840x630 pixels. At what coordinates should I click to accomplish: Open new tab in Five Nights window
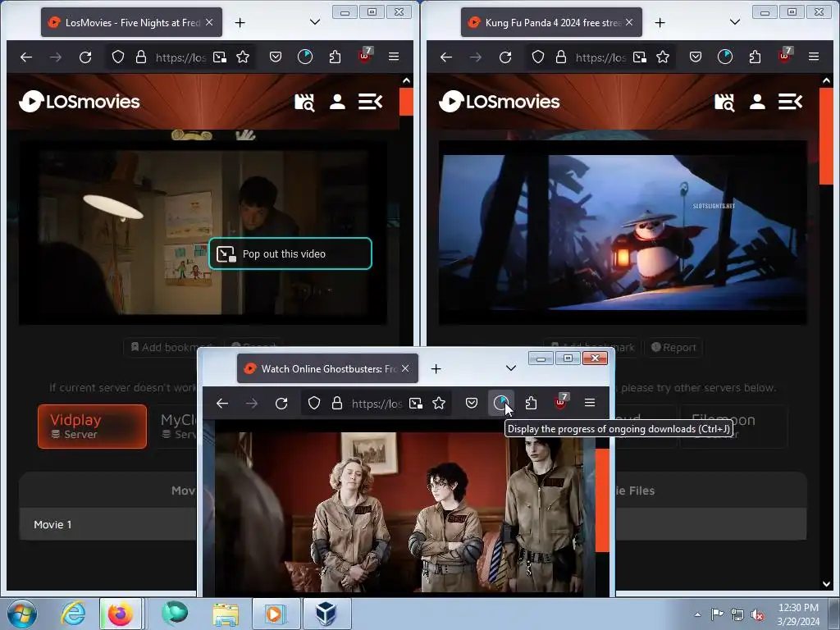click(x=240, y=22)
